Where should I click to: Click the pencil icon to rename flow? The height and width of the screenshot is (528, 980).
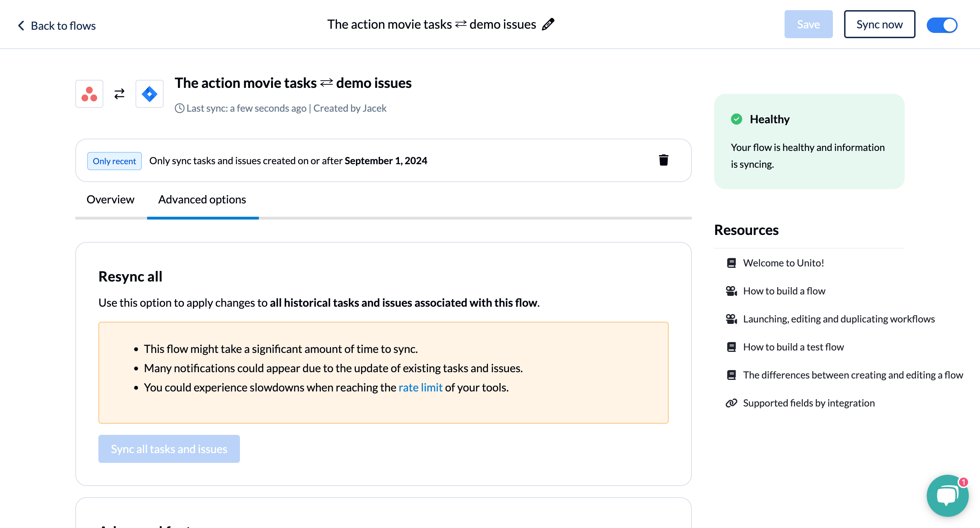548,25
